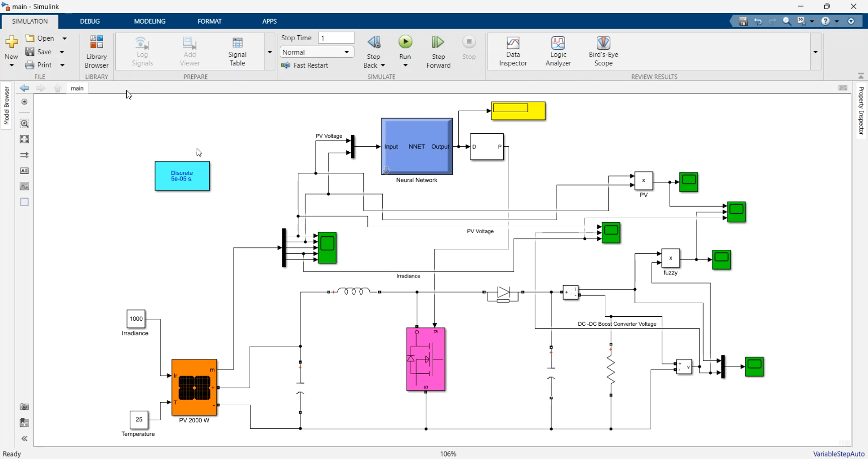Click the up to parent arrow
This screenshot has height=459, width=868.
pyautogui.click(x=58, y=88)
